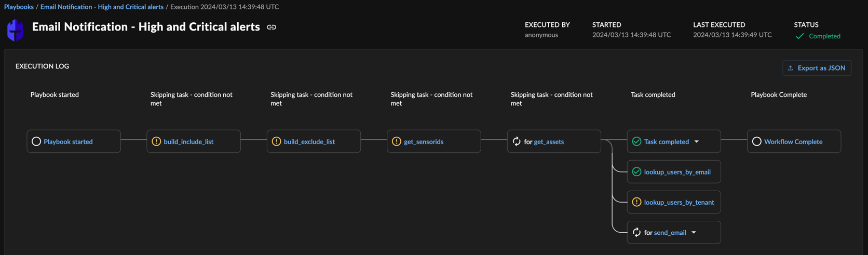Image resolution: width=868 pixels, height=255 pixels.
Task: Open Email Notification breadcrumb link
Action: [102, 7]
